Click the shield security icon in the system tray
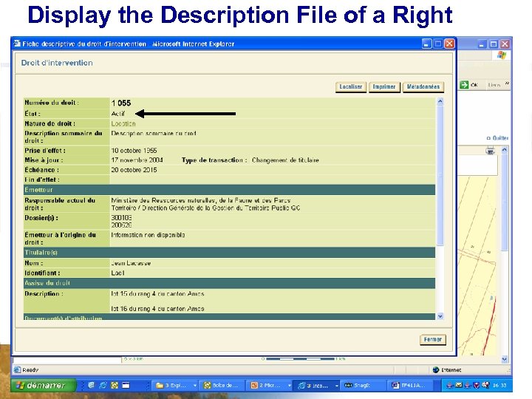 pos(477,385)
